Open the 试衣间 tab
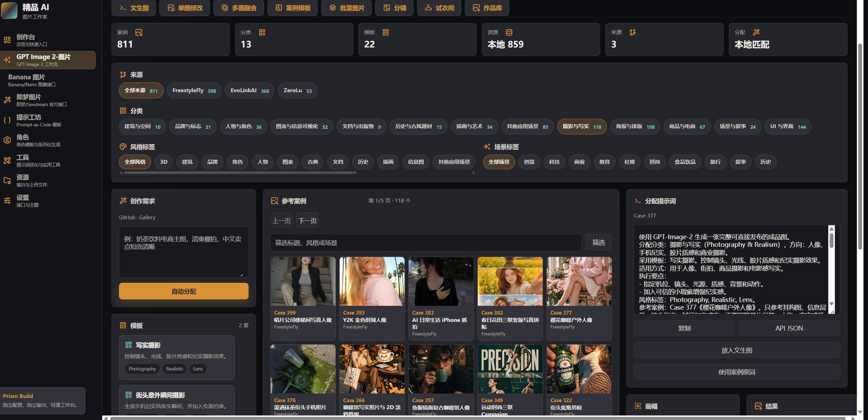Screen dimensions: 868x420 pyautogui.click(x=439, y=8)
